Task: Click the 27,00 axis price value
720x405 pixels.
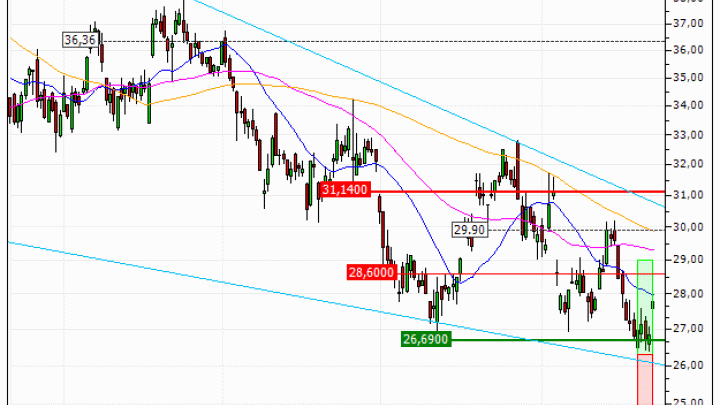Action: point(688,329)
